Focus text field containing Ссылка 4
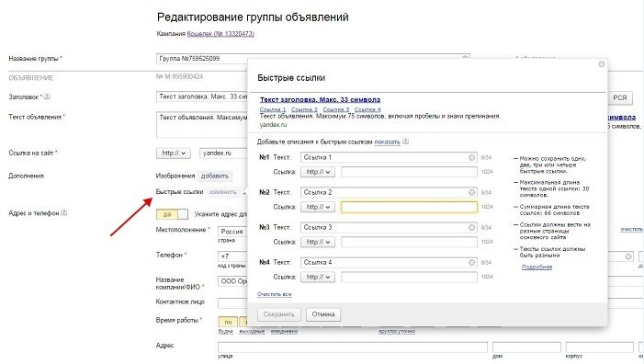This screenshot has width=644, height=364. point(389,262)
